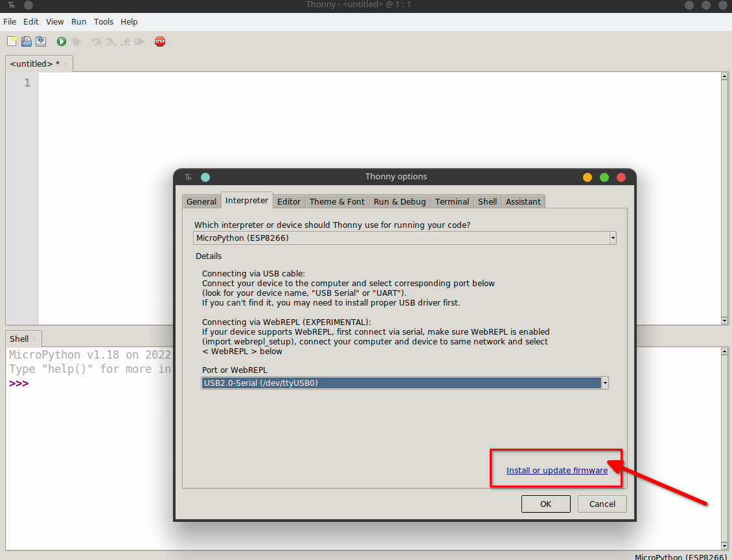
Task: Open the Assistant options tab
Action: tap(523, 201)
